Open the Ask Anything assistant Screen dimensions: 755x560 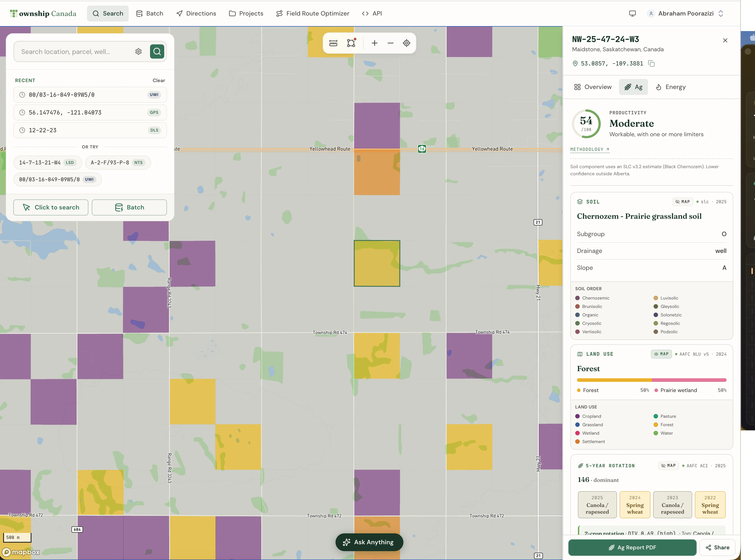[x=369, y=542]
